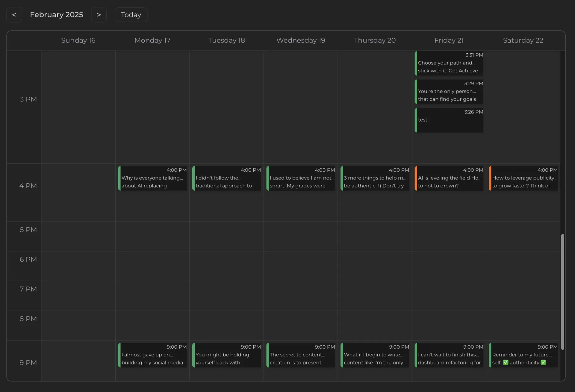575x392 pixels.
Task: Open 'I used to believe' Wednesday post
Action: point(301,178)
